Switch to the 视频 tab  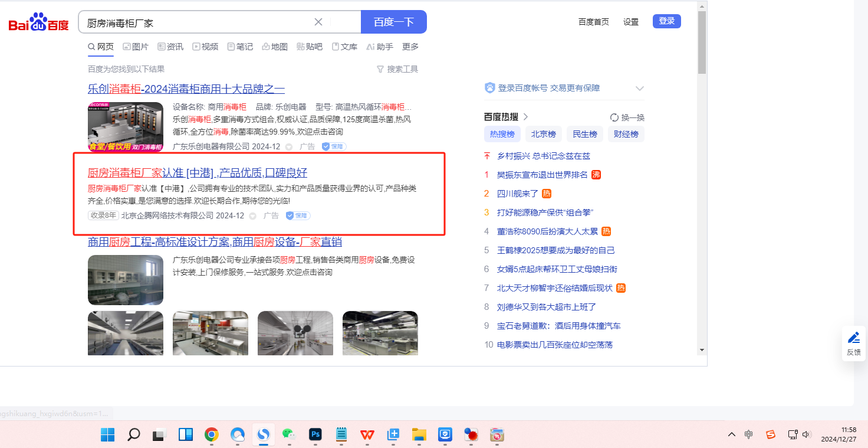point(205,47)
